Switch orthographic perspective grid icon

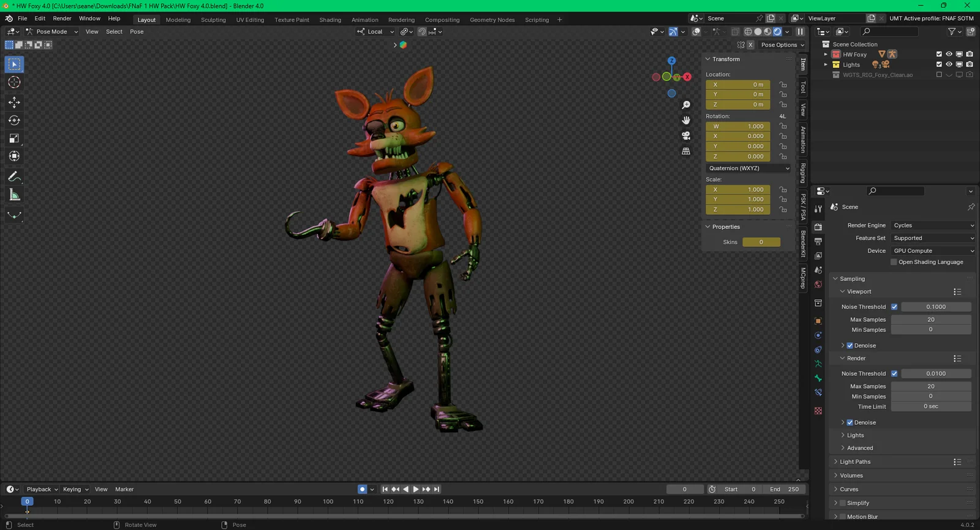pyautogui.click(x=686, y=151)
